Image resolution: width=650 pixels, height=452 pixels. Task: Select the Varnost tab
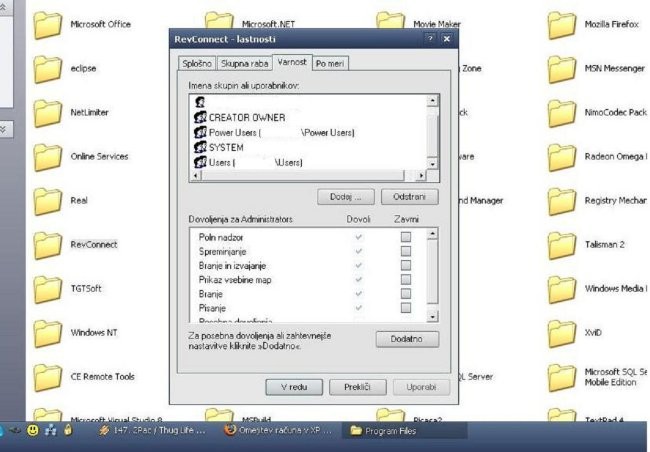(292, 62)
